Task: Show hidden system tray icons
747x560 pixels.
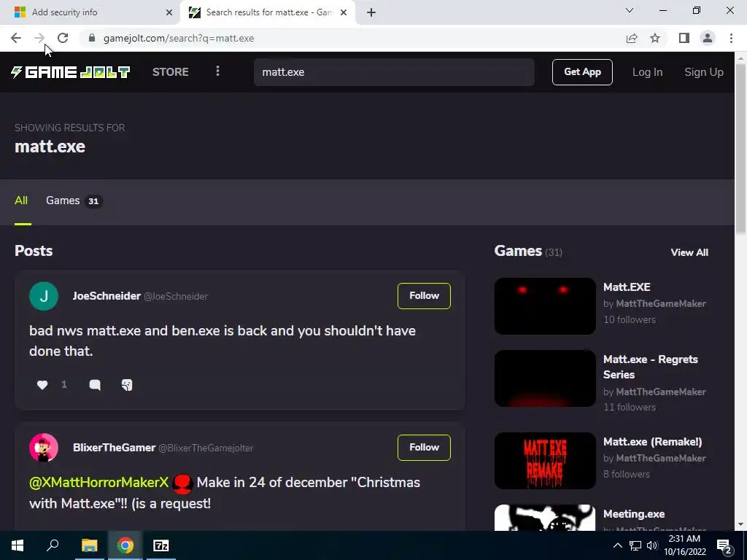Action: 617,545
